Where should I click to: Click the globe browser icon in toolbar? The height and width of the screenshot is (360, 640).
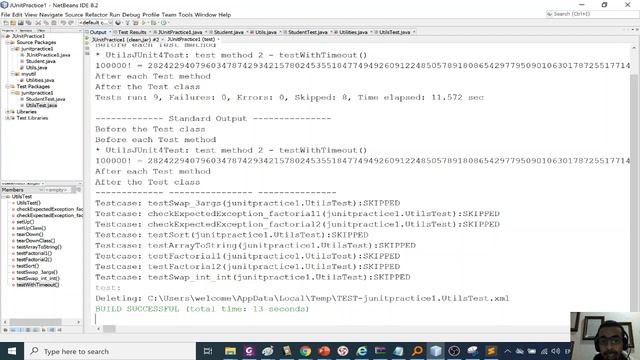pyautogui.click(x=118, y=23)
